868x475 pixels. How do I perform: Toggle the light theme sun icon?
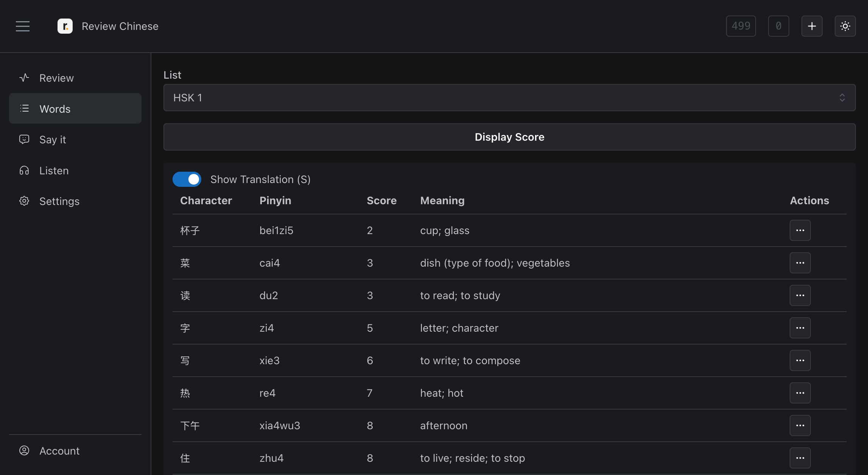click(x=845, y=26)
